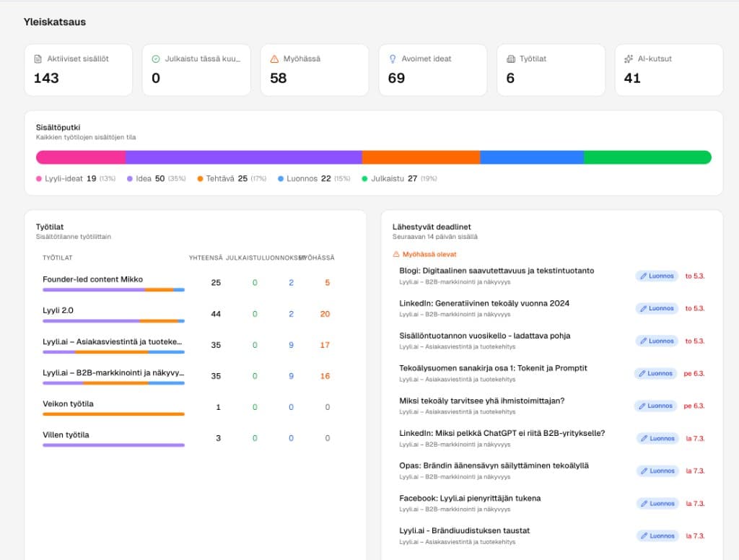739x560 pixels.
Task: Open the Avoimet ideat 69 card
Action: click(433, 70)
